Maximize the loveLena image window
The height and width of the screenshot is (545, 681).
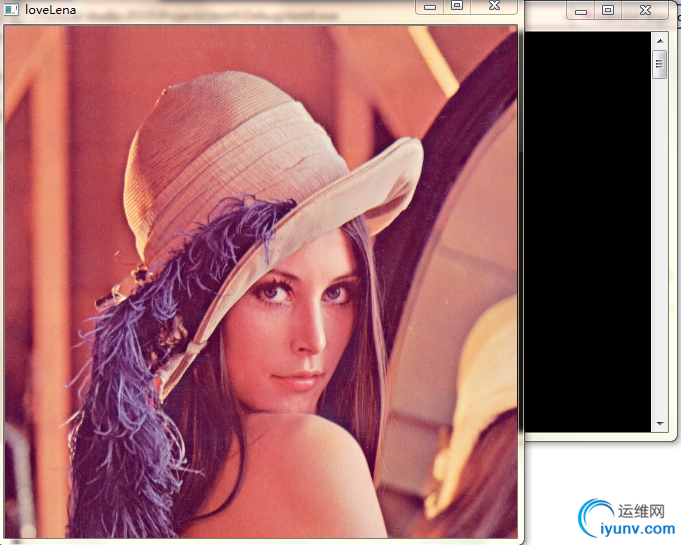pos(457,6)
